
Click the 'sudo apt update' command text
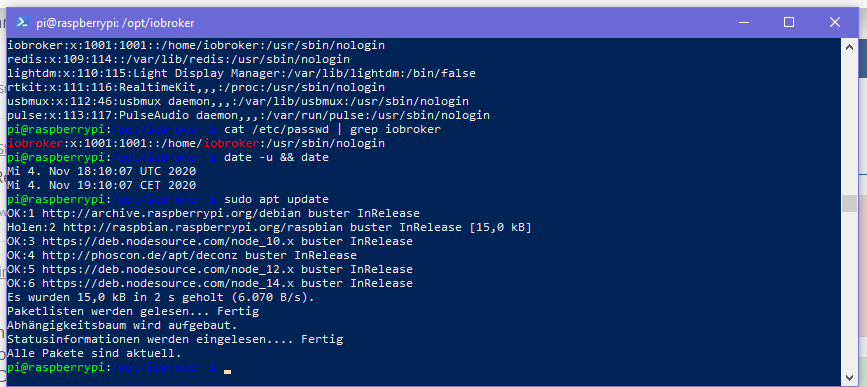coord(276,200)
